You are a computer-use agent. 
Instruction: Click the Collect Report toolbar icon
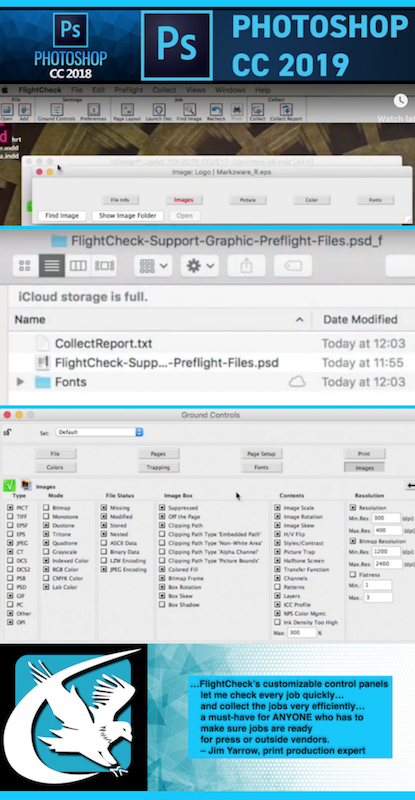click(286, 110)
